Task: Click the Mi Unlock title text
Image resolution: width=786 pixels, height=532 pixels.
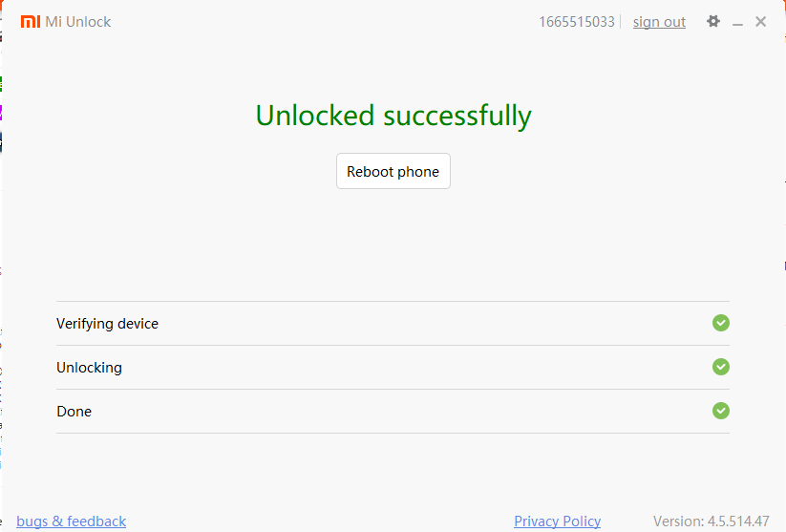Action: tap(78, 22)
